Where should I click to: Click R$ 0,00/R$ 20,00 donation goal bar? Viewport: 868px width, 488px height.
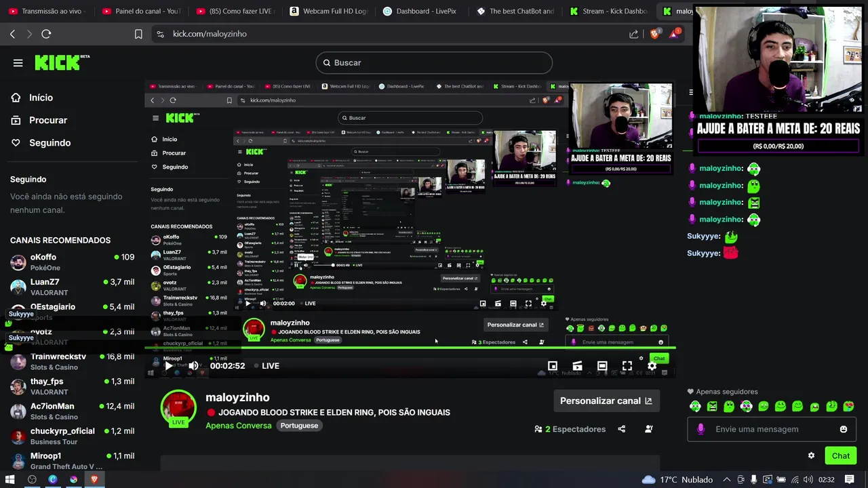coord(778,146)
